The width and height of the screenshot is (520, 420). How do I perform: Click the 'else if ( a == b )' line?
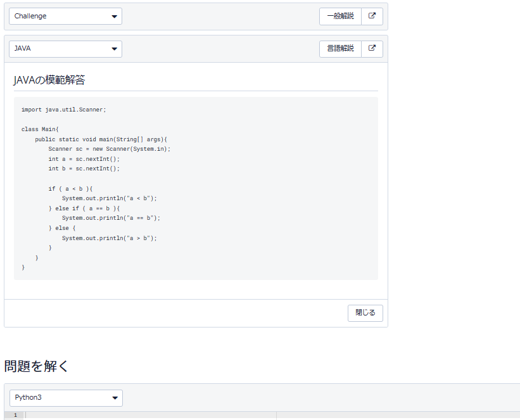[84, 208]
